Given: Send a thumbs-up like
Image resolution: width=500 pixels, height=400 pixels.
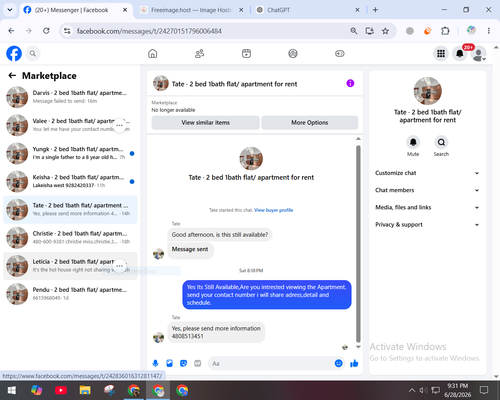Looking at the screenshot, I should click(x=354, y=363).
